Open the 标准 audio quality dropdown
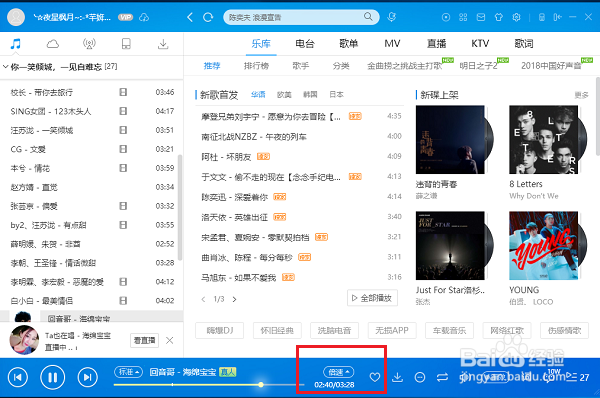This screenshot has height=398, width=600. pyautogui.click(x=128, y=371)
